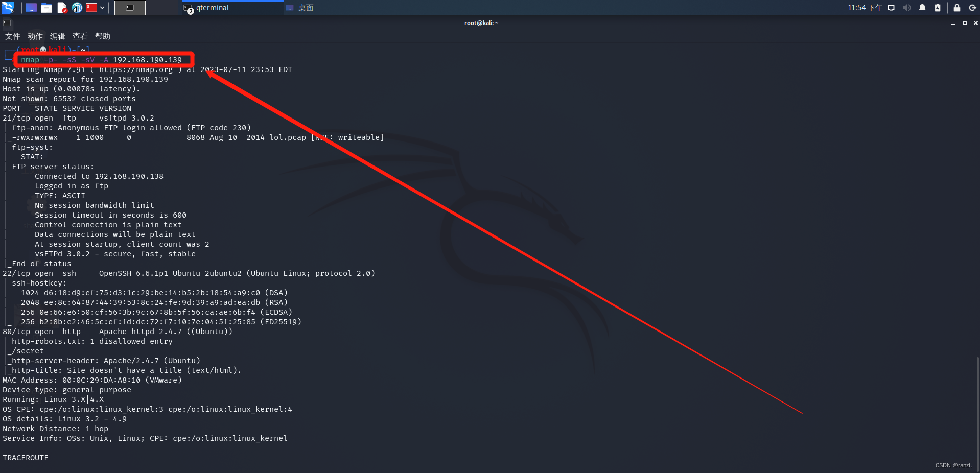This screenshot has width=980, height=473.
Task: Open the 帮助 menu
Action: (x=103, y=36)
